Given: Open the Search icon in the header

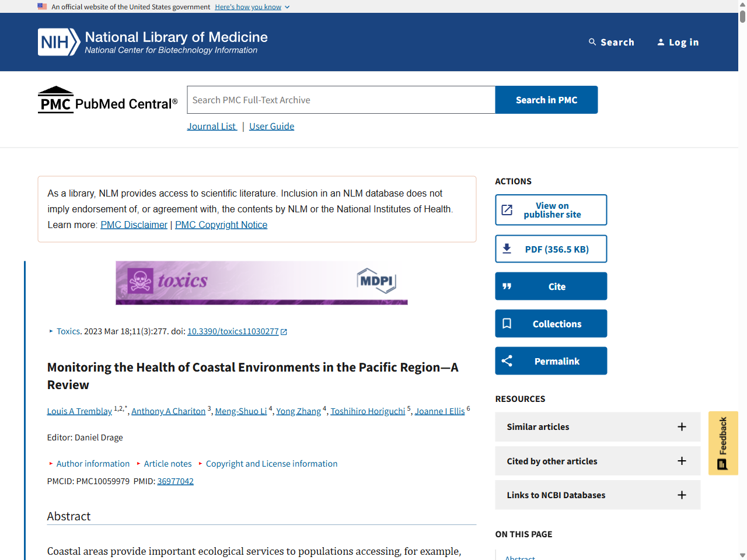Looking at the screenshot, I should click(593, 42).
